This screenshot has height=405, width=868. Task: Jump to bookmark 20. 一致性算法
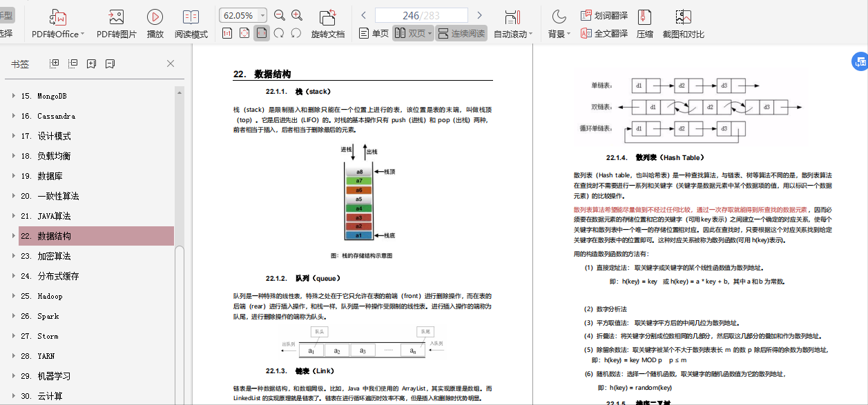[x=50, y=196]
